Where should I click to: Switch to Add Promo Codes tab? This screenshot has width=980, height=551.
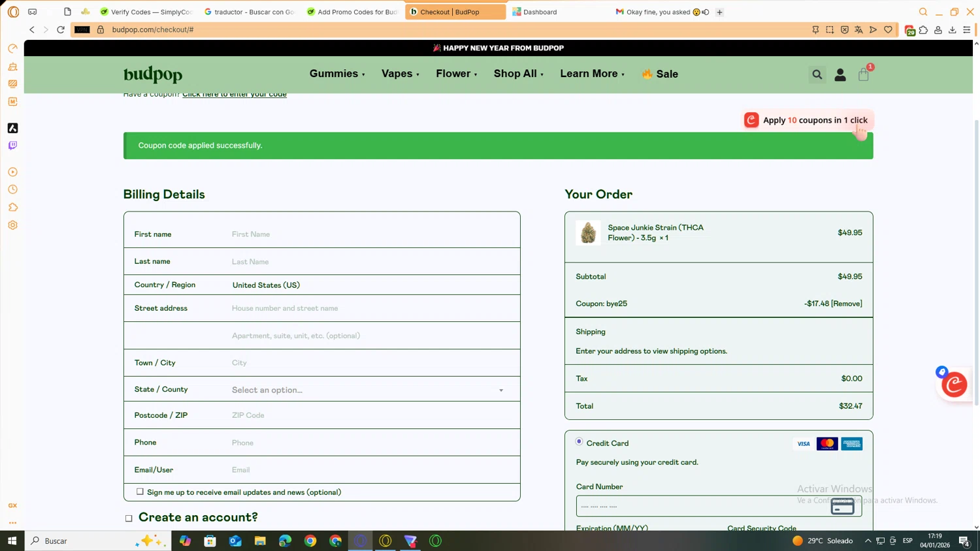click(x=352, y=12)
